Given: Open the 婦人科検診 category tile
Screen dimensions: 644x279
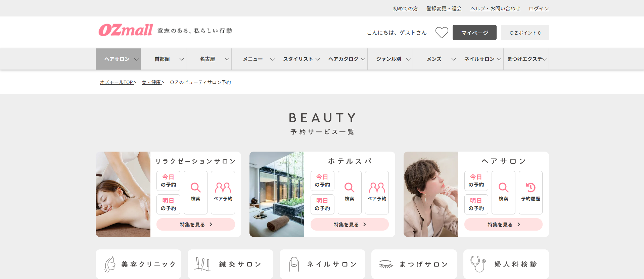Looking at the screenshot, I should point(506,264).
